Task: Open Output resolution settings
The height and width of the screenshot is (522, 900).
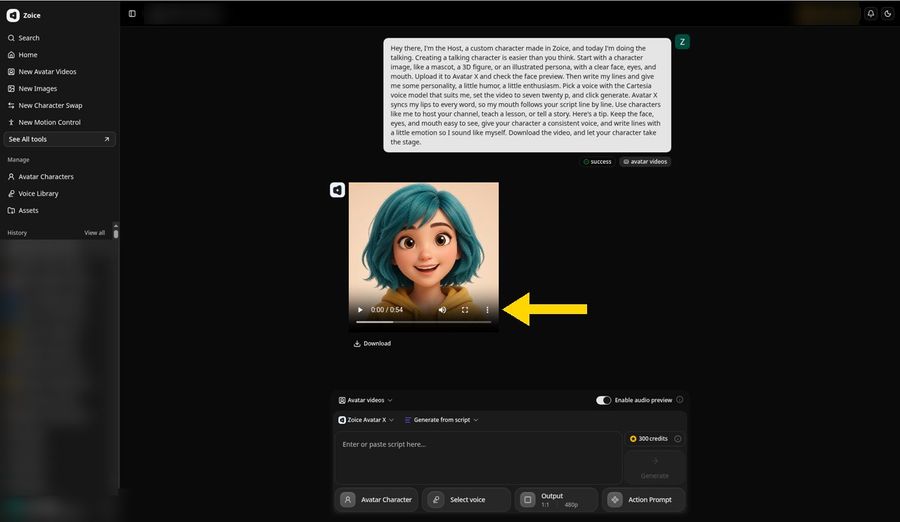Action: pyautogui.click(x=556, y=500)
